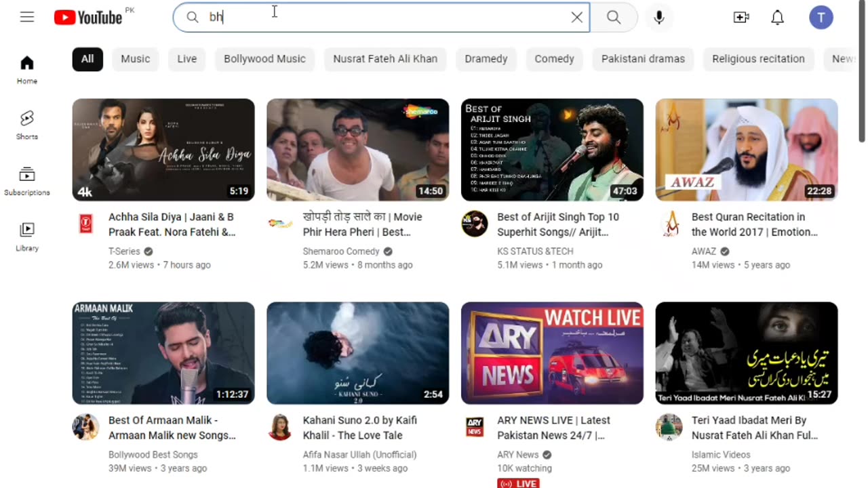Click Bollywood Best Songs channel avatar

coord(85,427)
